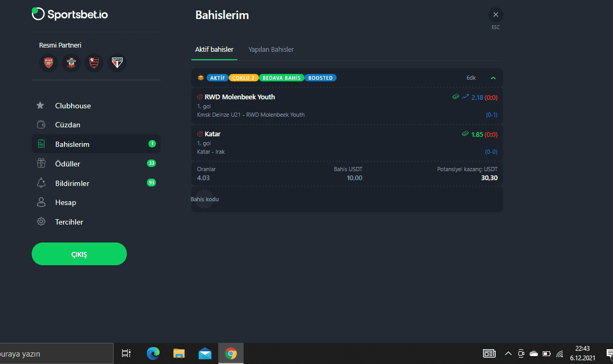Click the cash icon on Molenbeek row
Viewport: 613px width, 364px height.
(456, 97)
